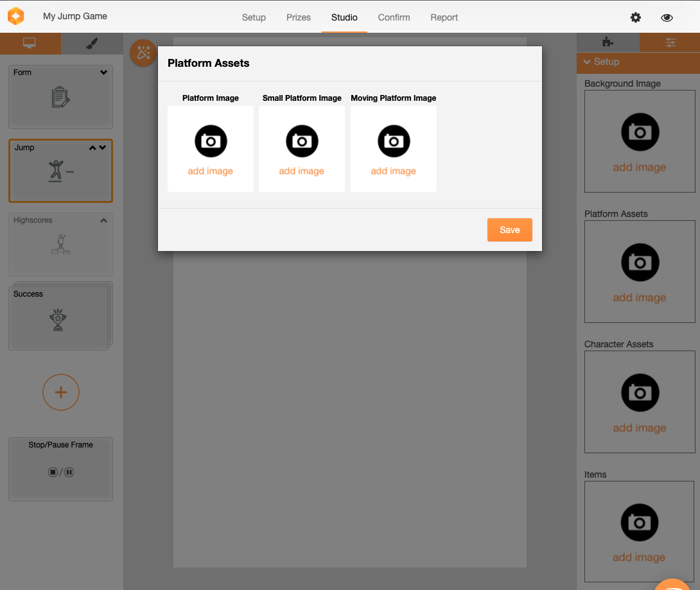The height and width of the screenshot is (590, 700).
Task: Click the orange app logo in header
Action: click(16, 17)
